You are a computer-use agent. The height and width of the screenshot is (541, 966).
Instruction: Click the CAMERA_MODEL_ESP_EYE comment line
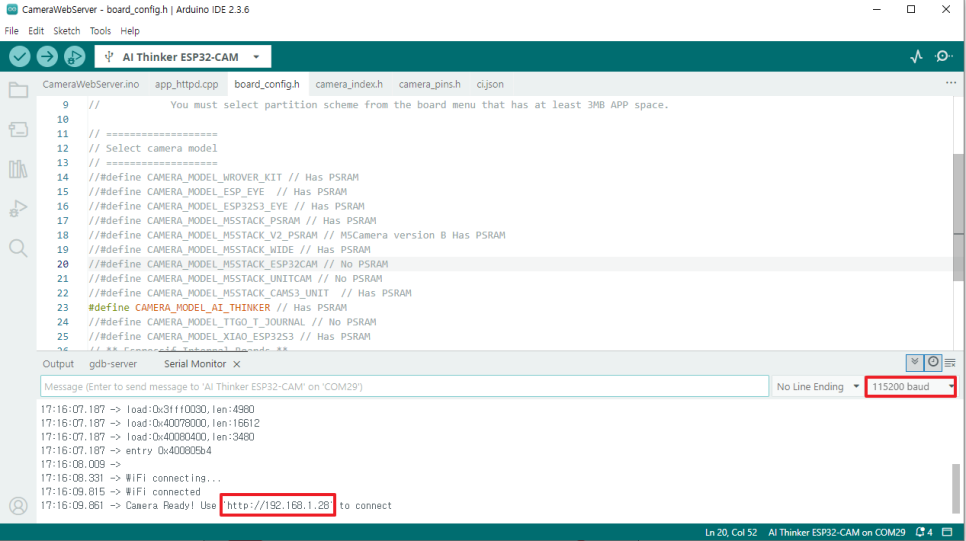click(x=217, y=192)
